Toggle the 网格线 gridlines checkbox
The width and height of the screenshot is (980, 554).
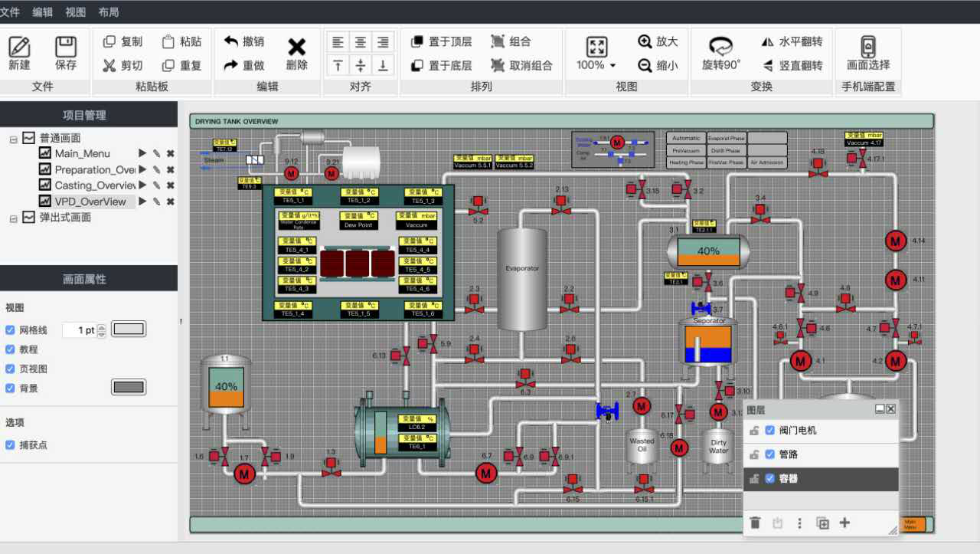pyautogui.click(x=11, y=330)
